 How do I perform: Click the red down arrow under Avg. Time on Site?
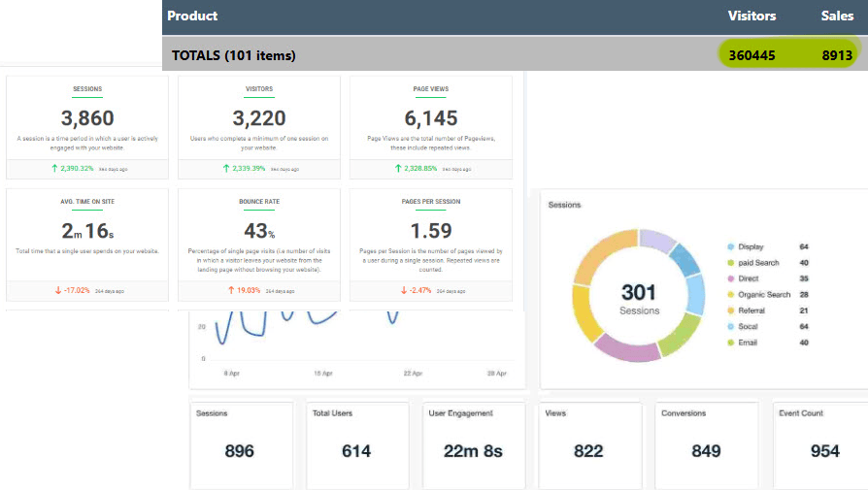[x=58, y=289]
